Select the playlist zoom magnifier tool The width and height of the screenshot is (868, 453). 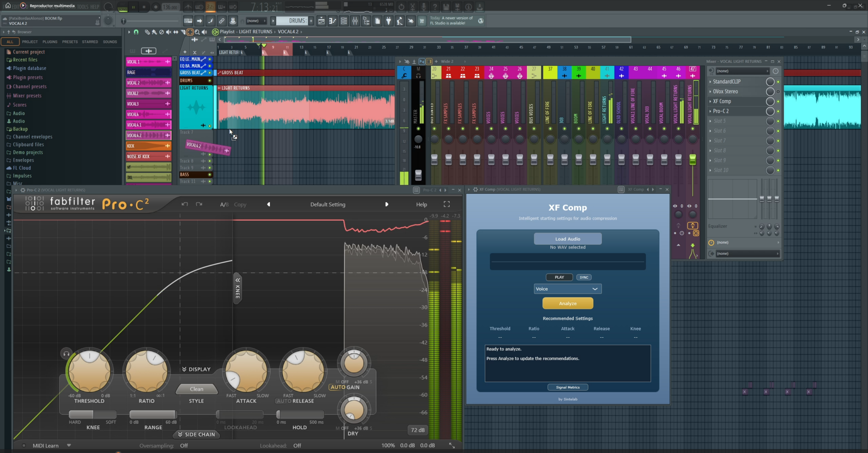tap(197, 32)
